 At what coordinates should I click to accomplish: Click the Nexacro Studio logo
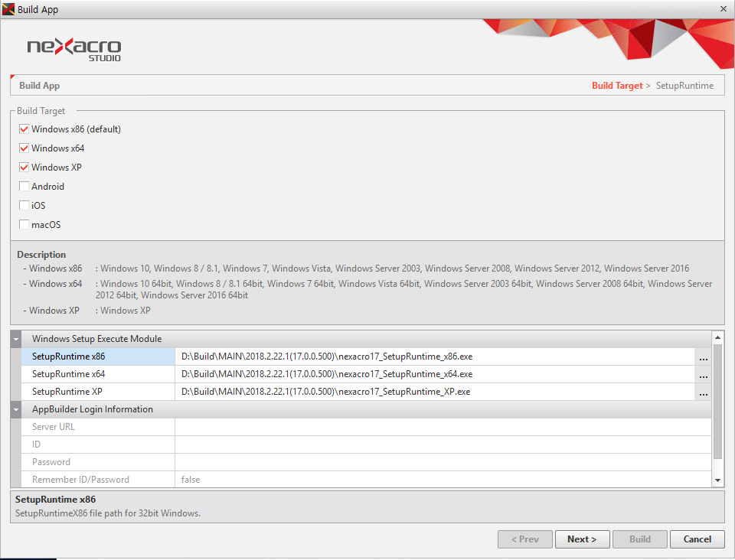point(74,50)
